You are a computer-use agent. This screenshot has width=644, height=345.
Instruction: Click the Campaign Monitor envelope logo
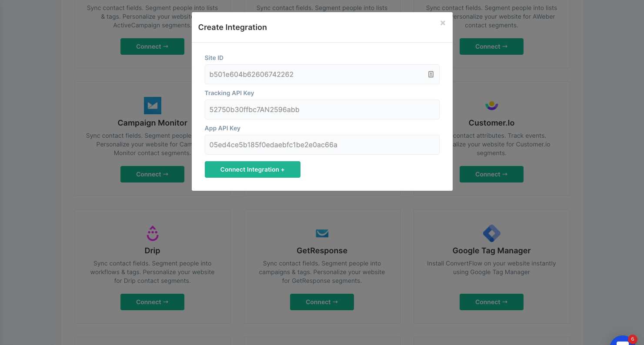pos(152,106)
